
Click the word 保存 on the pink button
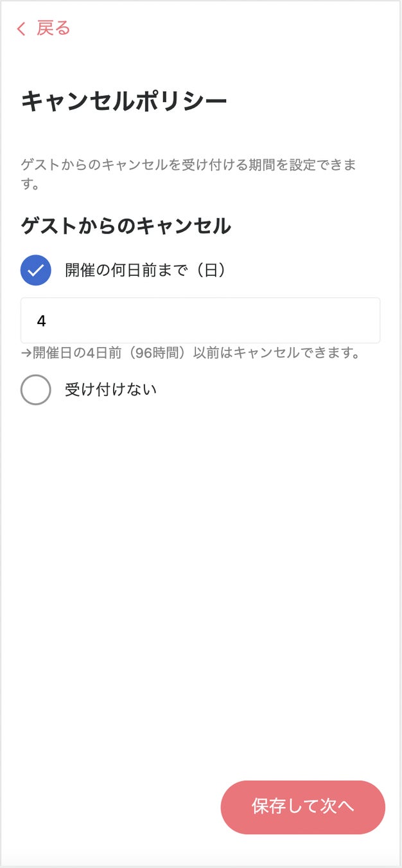pyautogui.click(x=268, y=807)
